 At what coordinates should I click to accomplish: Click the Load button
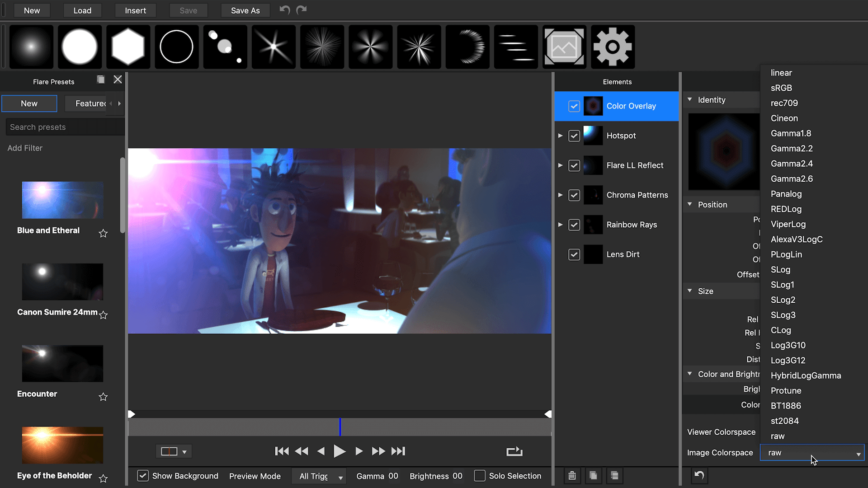(82, 10)
